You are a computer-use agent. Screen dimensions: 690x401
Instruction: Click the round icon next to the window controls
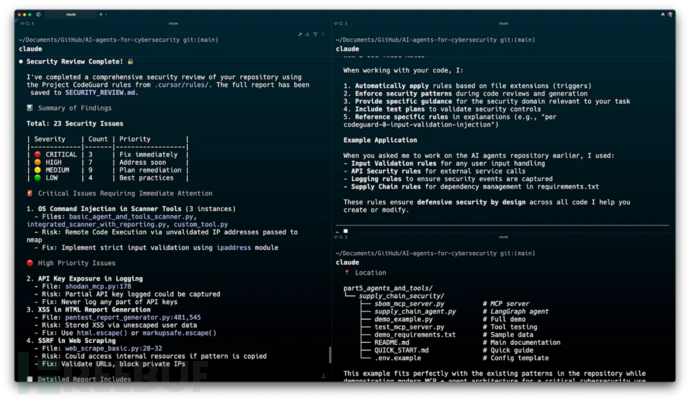39,15
